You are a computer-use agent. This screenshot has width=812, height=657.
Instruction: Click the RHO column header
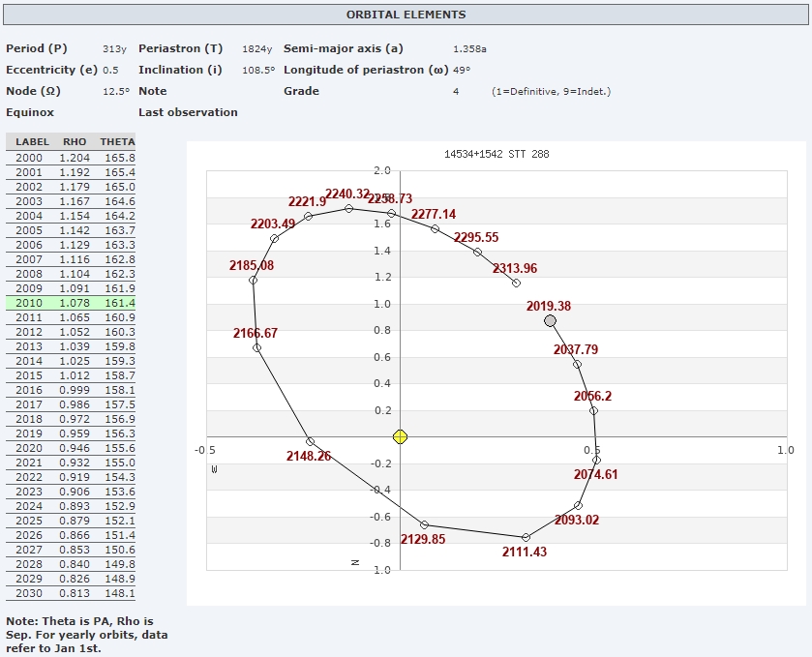pos(75,142)
